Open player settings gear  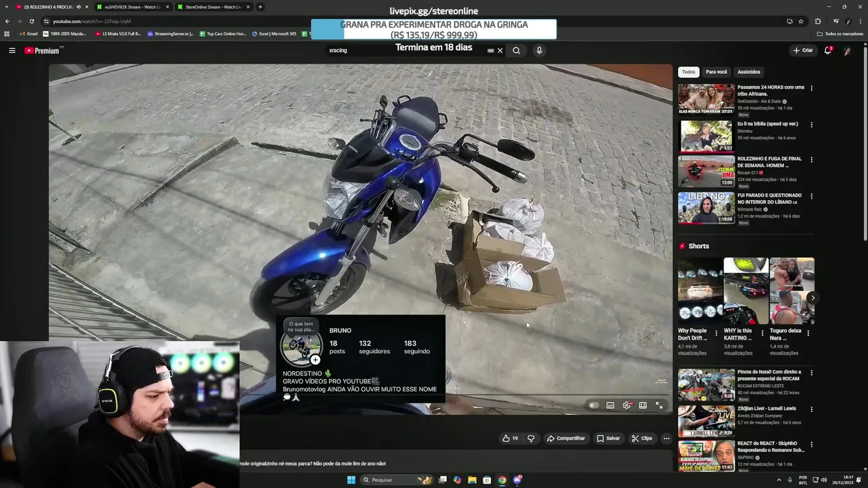(627, 405)
